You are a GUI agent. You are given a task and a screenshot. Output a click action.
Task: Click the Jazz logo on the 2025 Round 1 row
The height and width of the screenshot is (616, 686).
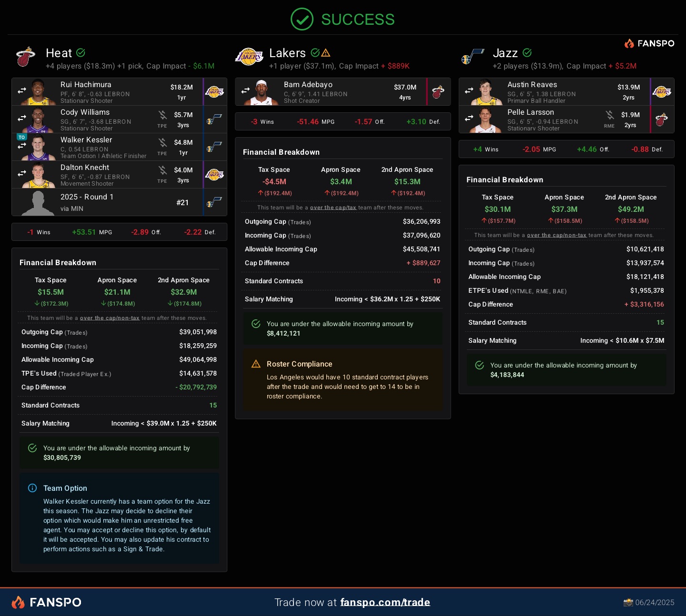[214, 202]
